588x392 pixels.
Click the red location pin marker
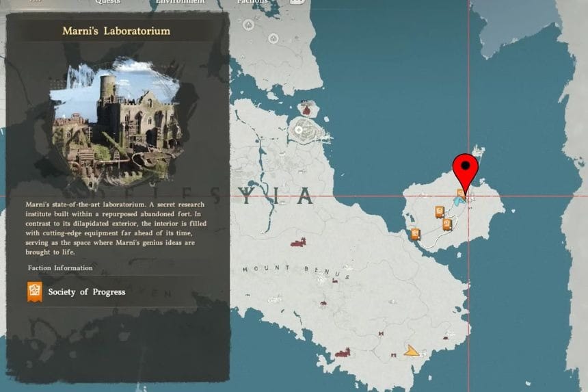[x=466, y=169]
